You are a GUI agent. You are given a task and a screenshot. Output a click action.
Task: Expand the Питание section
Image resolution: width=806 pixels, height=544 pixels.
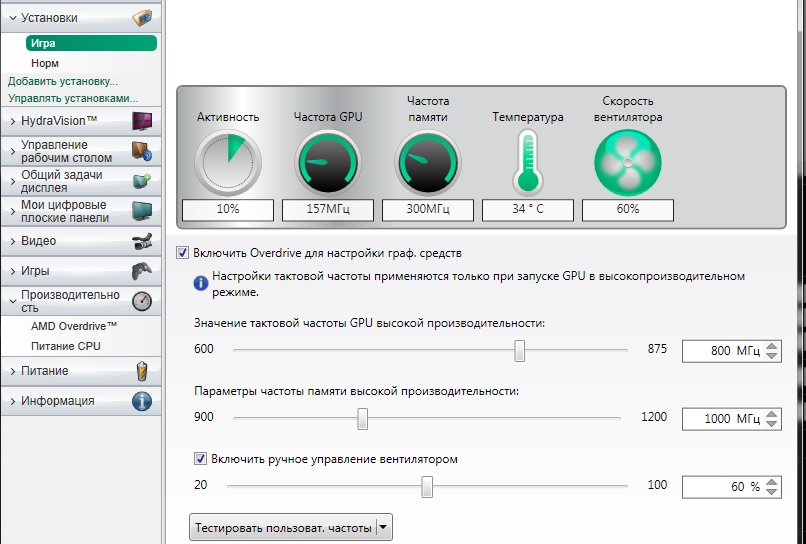(x=12, y=371)
